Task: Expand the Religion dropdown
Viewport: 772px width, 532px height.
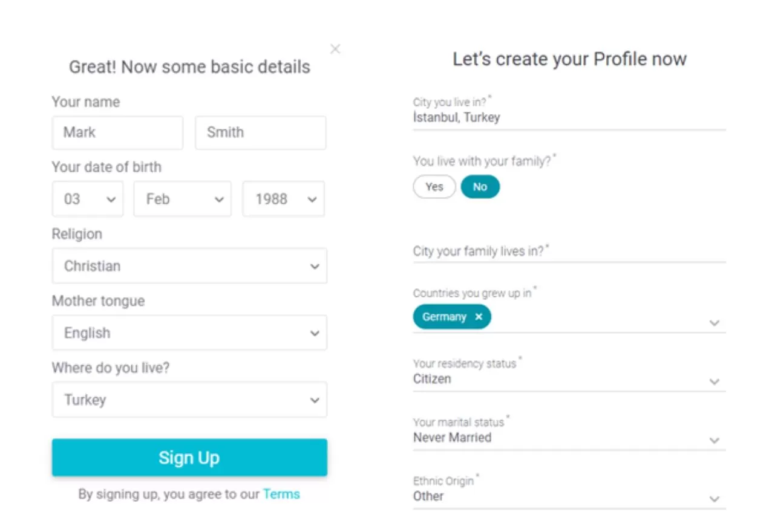Action: [x=189, y=266]
